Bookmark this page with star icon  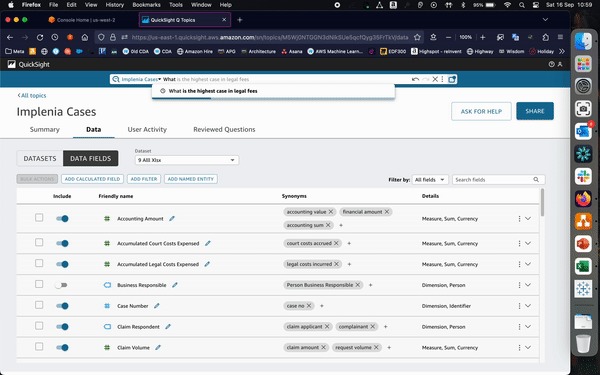coord(417,37)
